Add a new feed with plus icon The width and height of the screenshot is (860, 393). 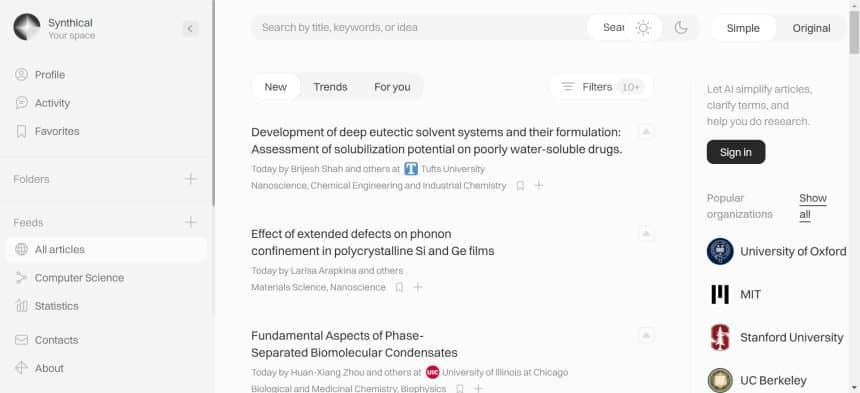(x=190, y=223)
